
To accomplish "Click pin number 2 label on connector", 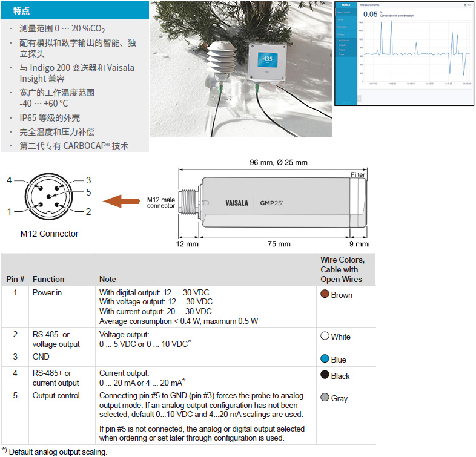I will click(88, 211).
